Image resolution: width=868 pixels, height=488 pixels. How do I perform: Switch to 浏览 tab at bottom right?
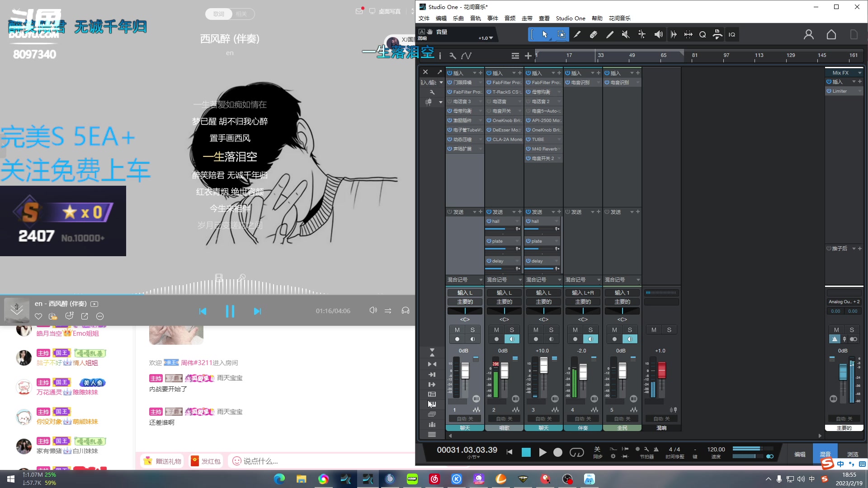[853, 454]
